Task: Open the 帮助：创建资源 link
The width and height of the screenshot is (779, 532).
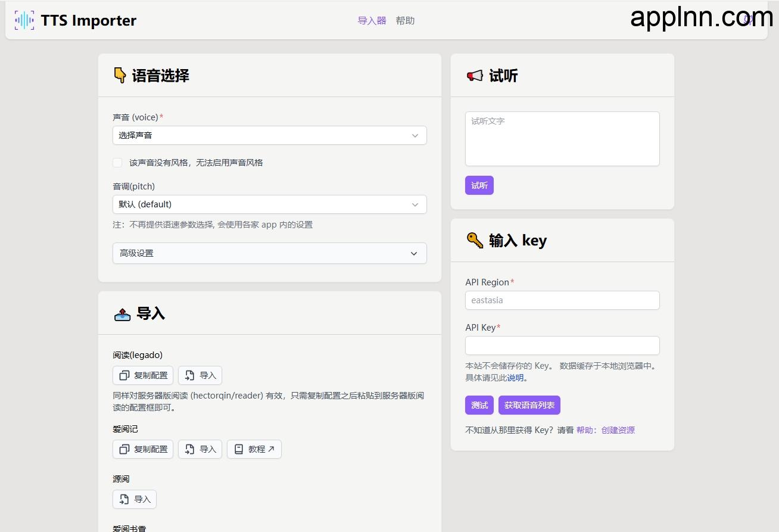Action: (x=606, y=430)
